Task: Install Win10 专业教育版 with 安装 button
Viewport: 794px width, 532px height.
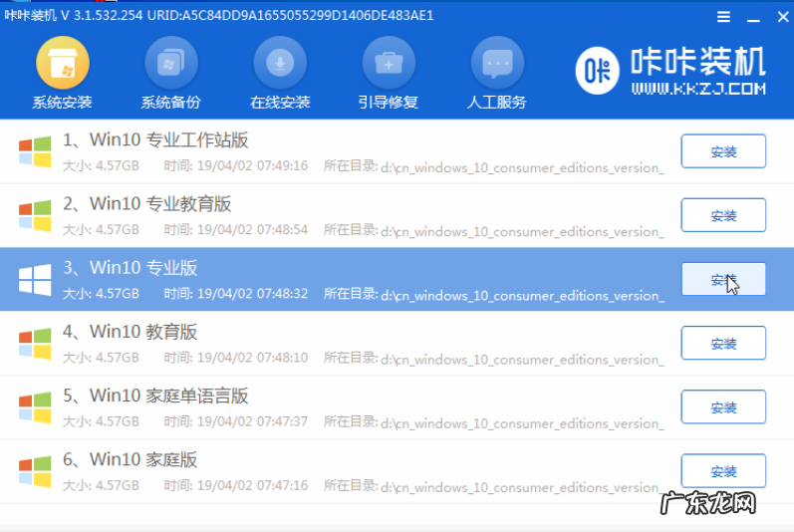Action: tap(723, 215)
